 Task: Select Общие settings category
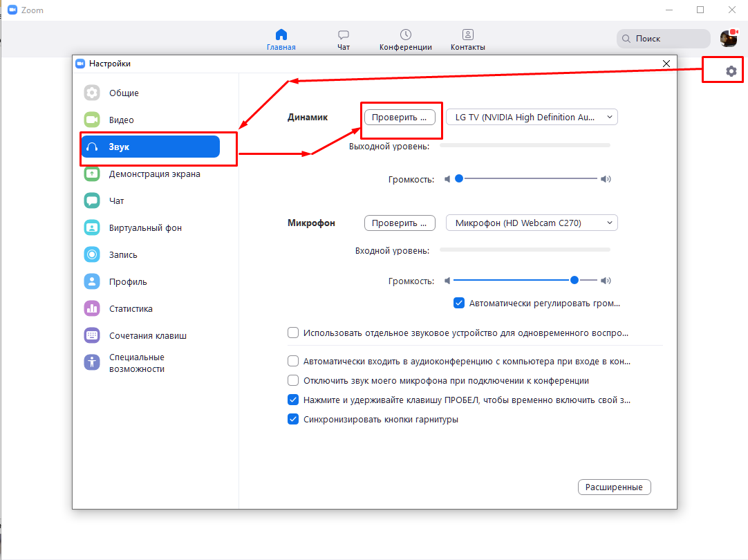(151, 93)
